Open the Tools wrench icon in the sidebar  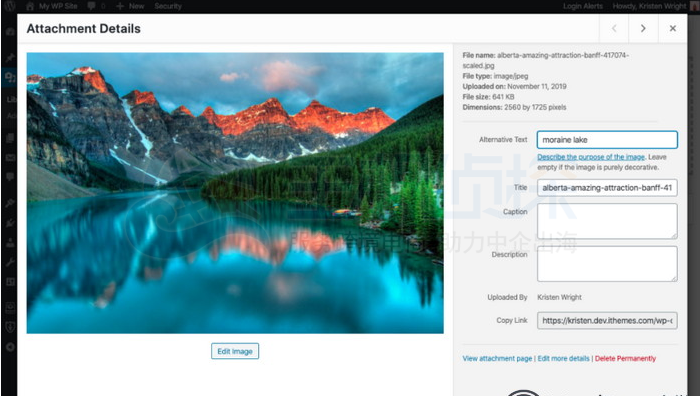(x=10, y=262)
